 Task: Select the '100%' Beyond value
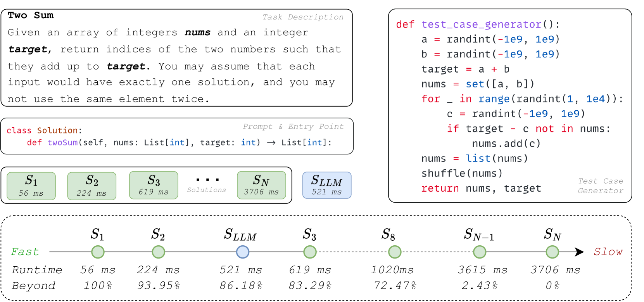click(98, 286)
